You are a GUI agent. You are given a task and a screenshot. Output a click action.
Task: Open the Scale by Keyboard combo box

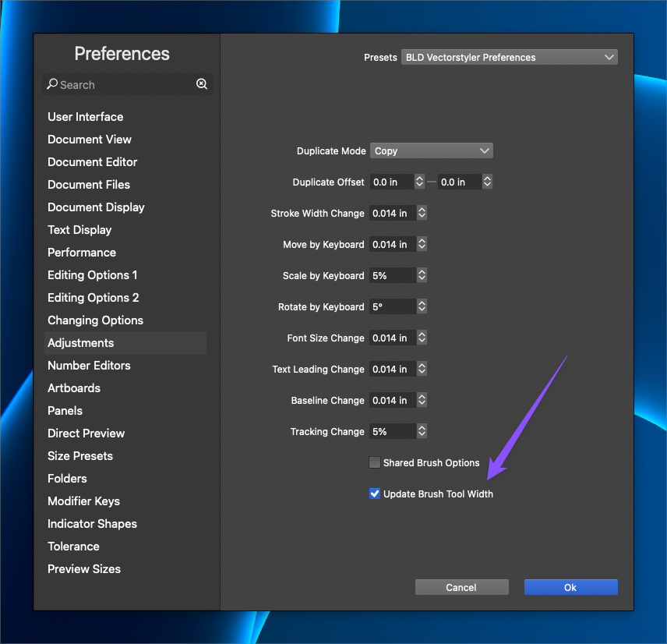click(422, 275)
